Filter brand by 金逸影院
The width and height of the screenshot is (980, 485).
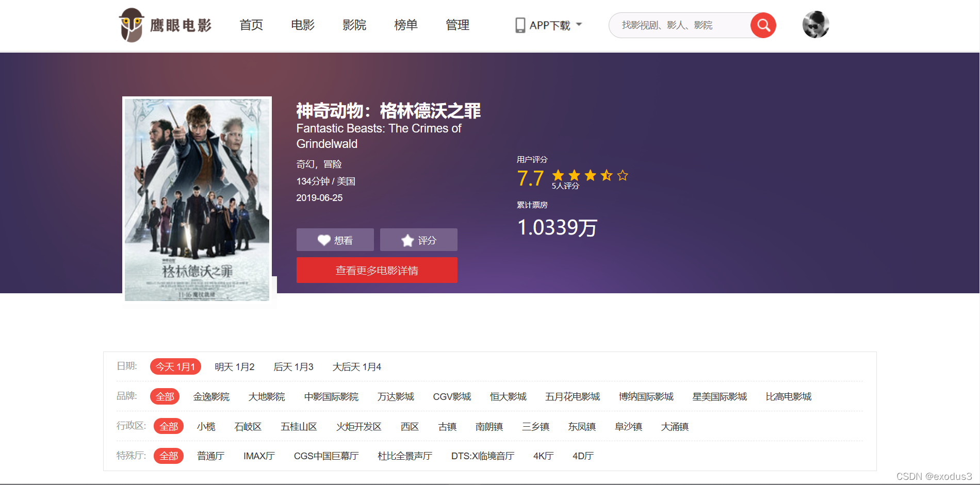[211, 396]
